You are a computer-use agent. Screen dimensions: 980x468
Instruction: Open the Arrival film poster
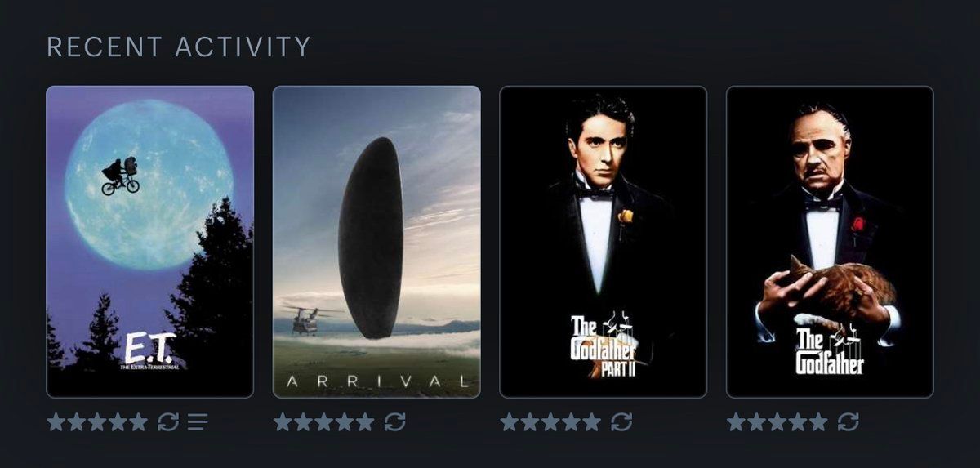click(x=376, y=242)
